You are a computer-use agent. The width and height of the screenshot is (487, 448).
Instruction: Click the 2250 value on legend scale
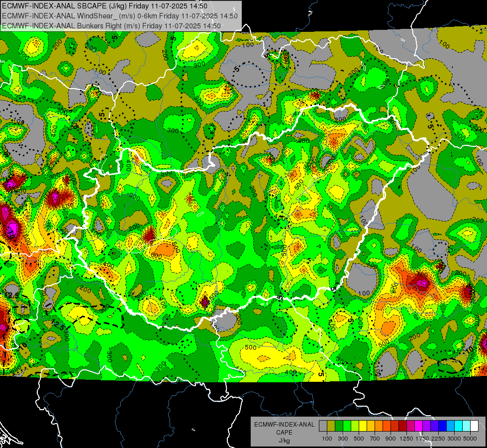pos(438,439)
